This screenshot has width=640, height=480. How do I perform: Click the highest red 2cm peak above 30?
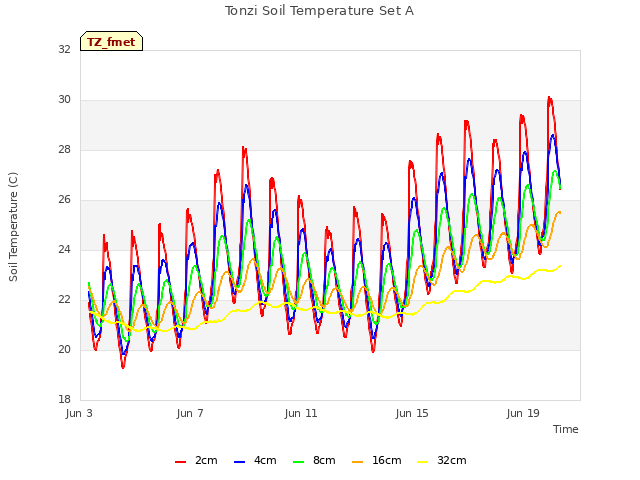[549, 98]
